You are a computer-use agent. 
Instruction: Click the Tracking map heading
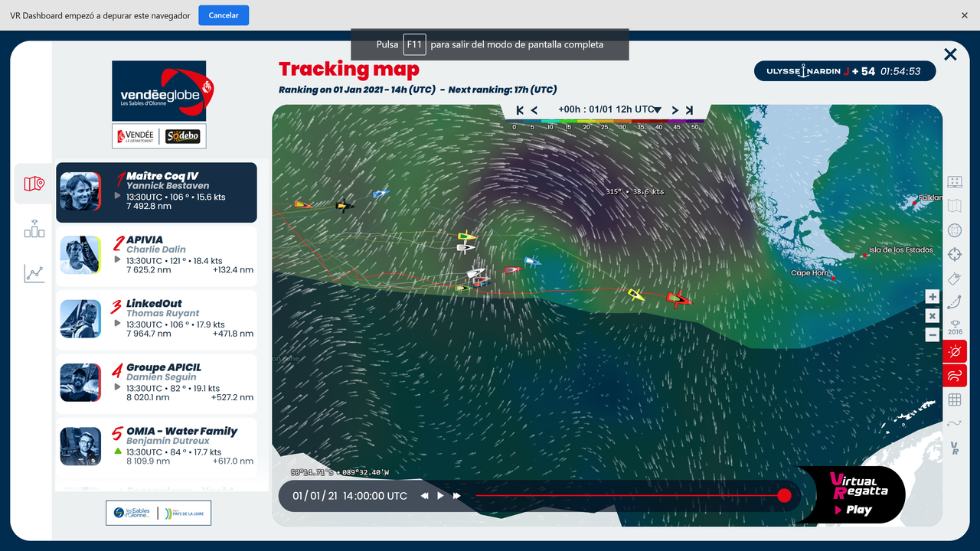point(349,70)
